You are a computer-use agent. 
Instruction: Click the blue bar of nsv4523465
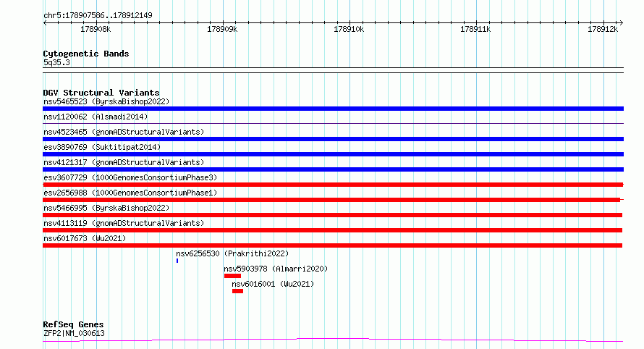click(x=333, y=139)
